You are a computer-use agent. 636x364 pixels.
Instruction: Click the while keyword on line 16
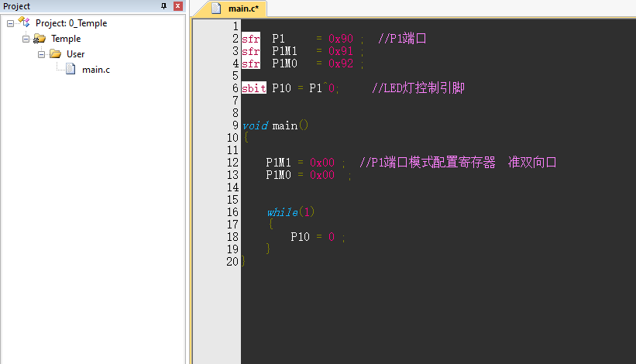[283, 212]
